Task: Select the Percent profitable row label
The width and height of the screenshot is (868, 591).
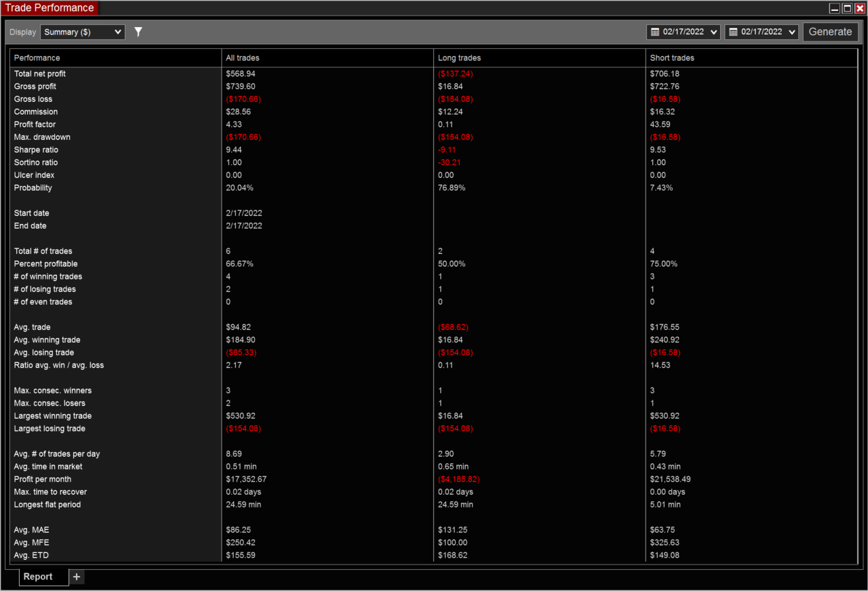Action: [x=46, y=264]
